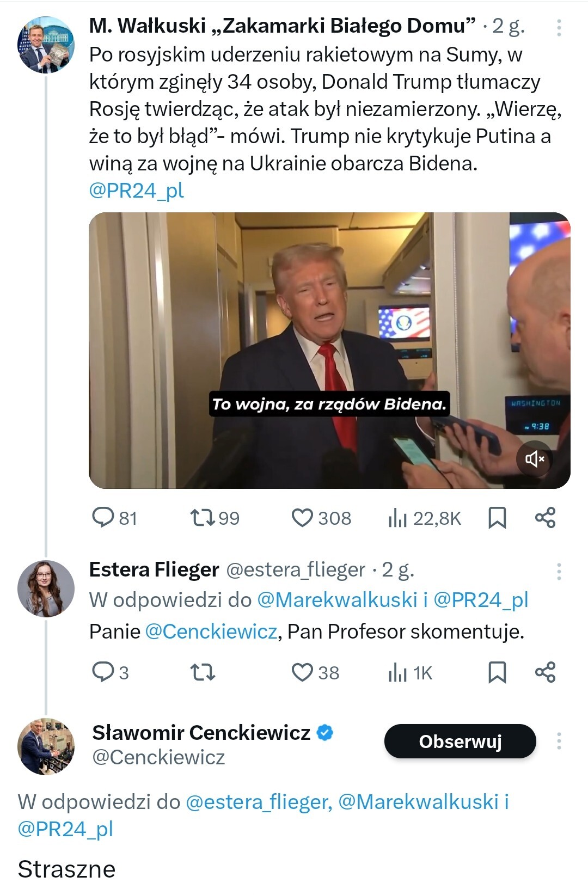This screenshot has height=895, width=588.
Task: Bookmark Estera Flieger's reply
Action: coord(497,672)
